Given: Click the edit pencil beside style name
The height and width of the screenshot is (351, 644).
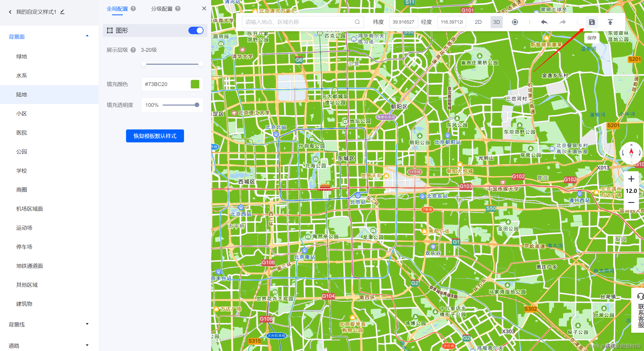Looking at the screenshot, I should pos(62,12).
